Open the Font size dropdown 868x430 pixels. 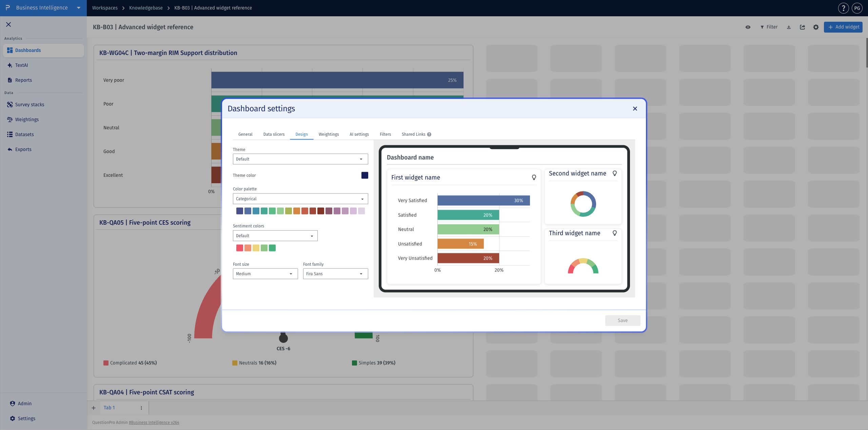(x=265, y=274)
